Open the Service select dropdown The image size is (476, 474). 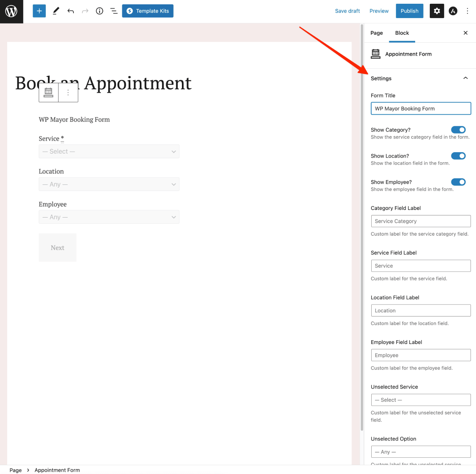(109, 151)
